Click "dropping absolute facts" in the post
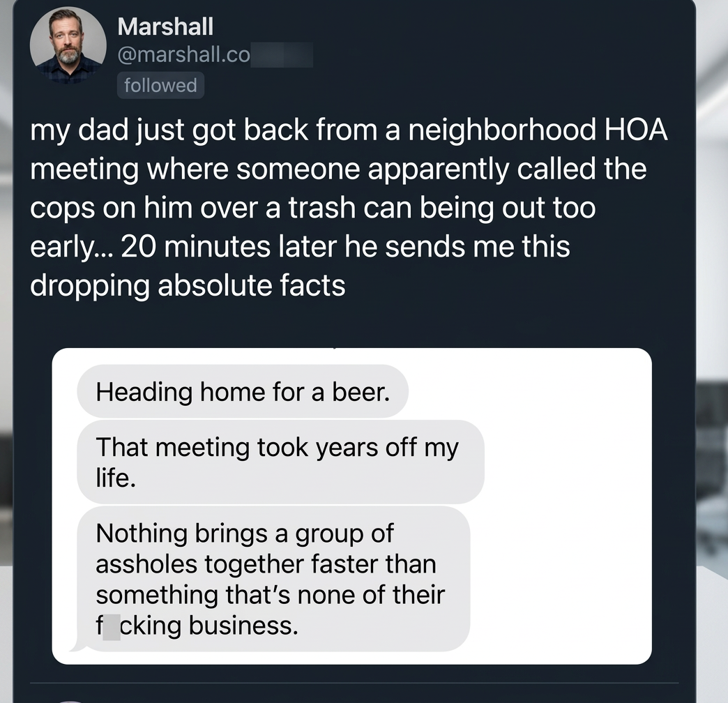Screen dimensions: 728x703 pyautogui.click(x=188, y=286)
